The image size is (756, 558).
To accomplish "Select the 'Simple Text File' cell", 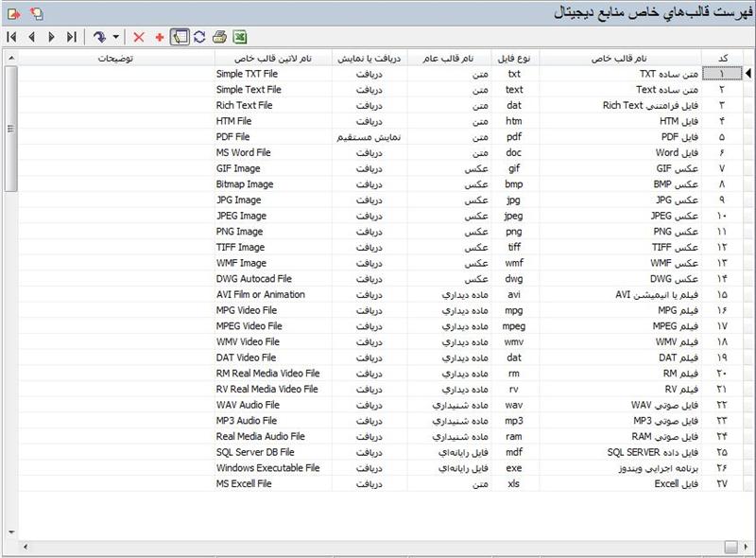I will 273,90.
